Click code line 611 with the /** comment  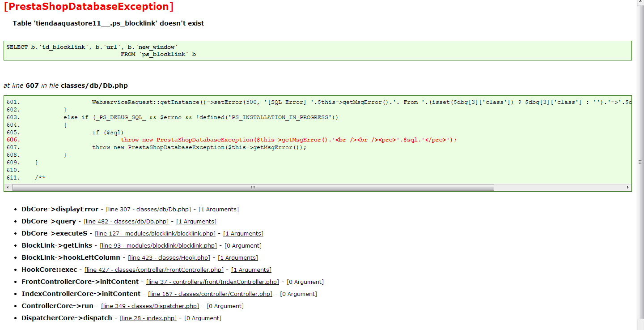pyautogui.click(x=26, y=178)
